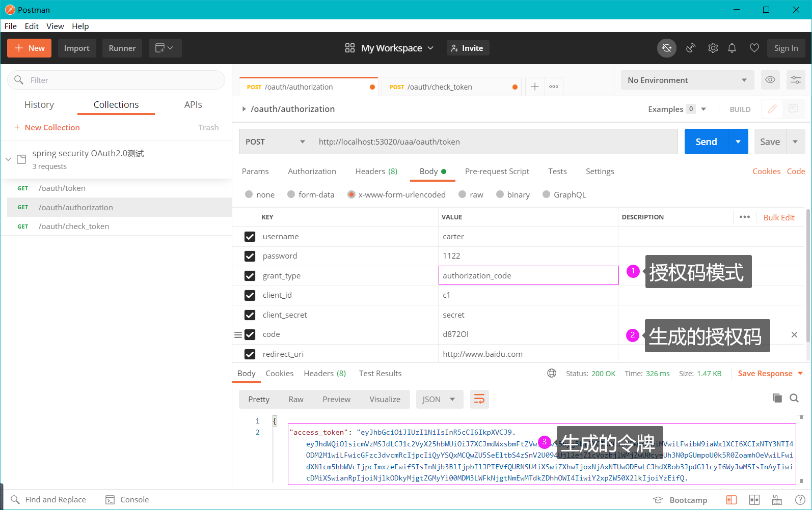Open Bootcamp in status bar
Viewport: 812px width, 510px height.
click(x=681, y=500)
